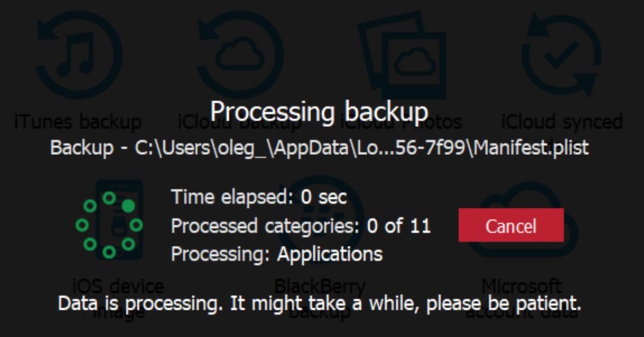This screenshot has width=644, height=337.
Task: Click the Time elapsed status line
Action: coord(259,197)
